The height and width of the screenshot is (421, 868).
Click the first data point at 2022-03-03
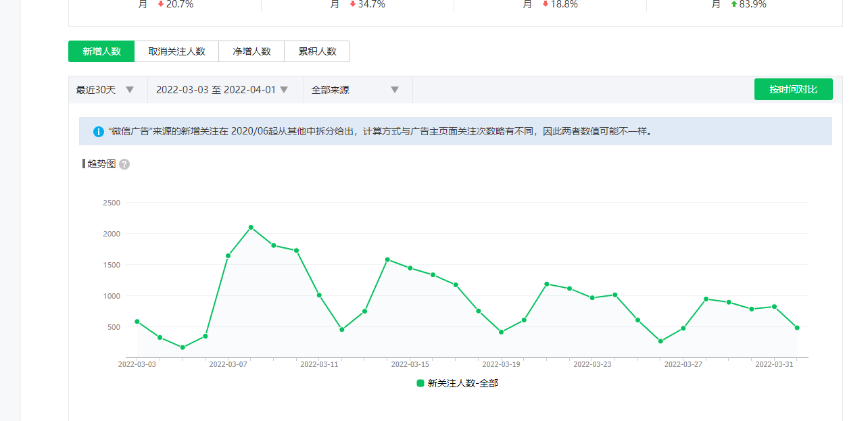(x=137, y=322)
